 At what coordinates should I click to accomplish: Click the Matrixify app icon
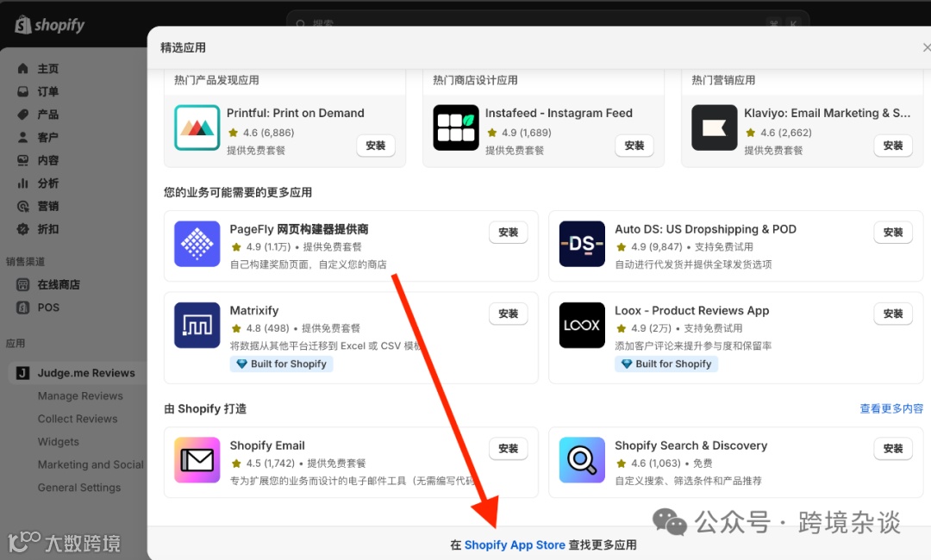click(197, 325)
